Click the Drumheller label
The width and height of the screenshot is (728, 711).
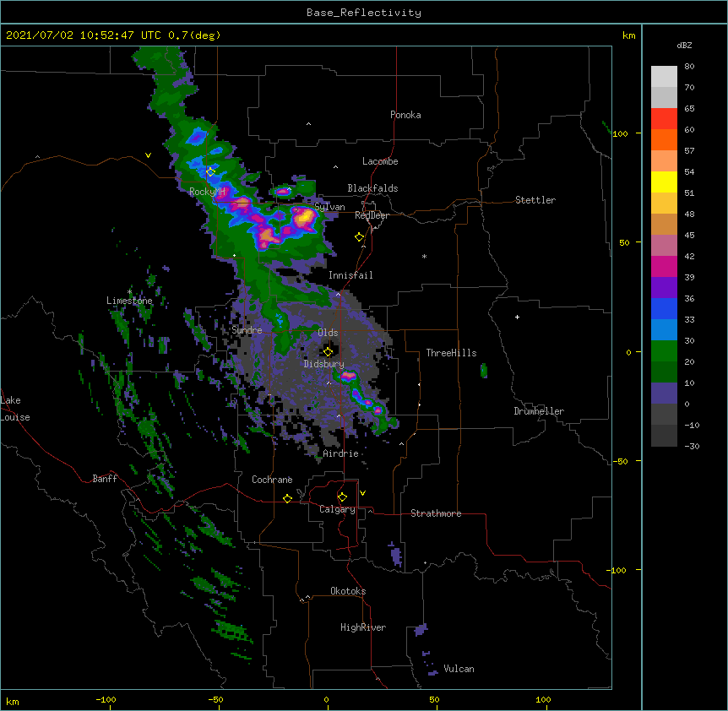(x=539, y=411)
